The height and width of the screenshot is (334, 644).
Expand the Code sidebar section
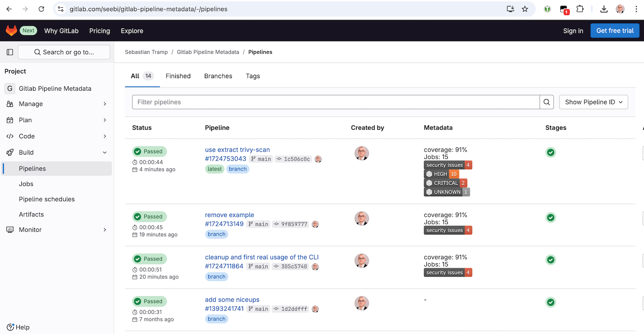[56, 136]
